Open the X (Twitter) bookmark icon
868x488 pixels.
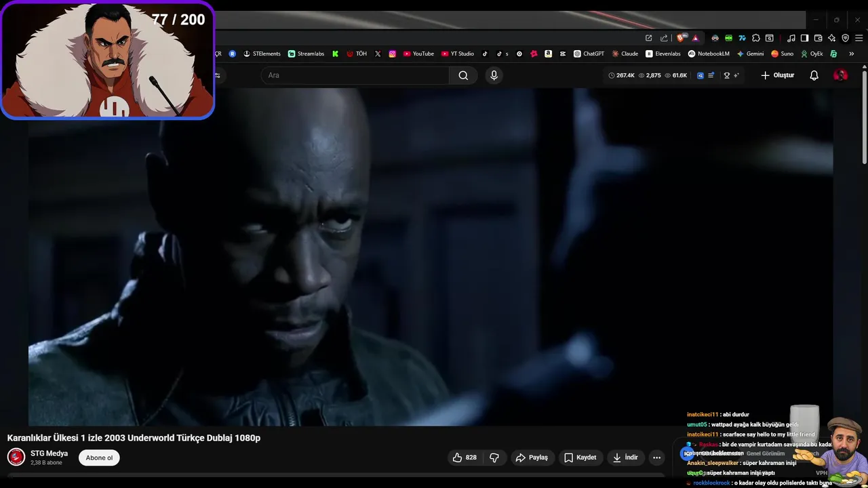pos(378,54)
